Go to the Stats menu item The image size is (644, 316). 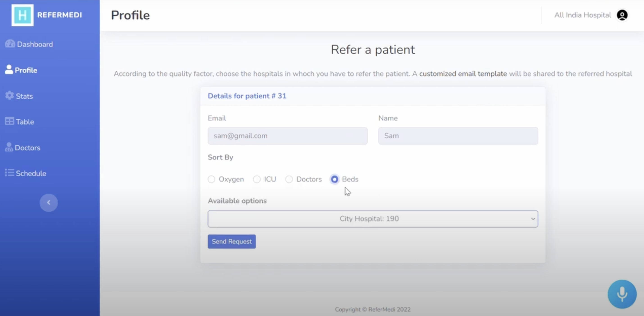[24, 96]
